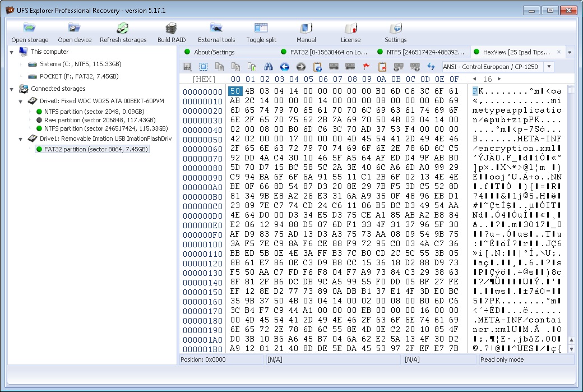Launch the Build RAID tool
This screenshot has width=583, height=392.
172,33
